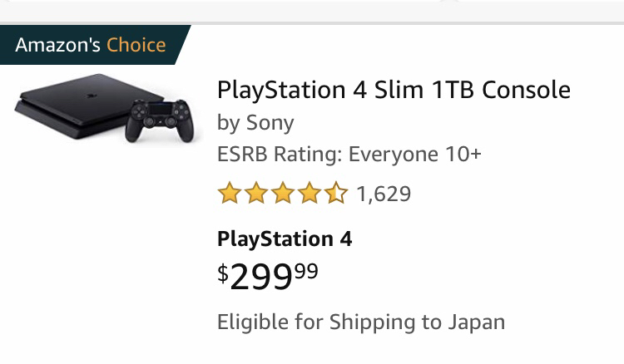Click the word "Amazon's" in the badge
This screenshot has width=624, height=364.
57,45
